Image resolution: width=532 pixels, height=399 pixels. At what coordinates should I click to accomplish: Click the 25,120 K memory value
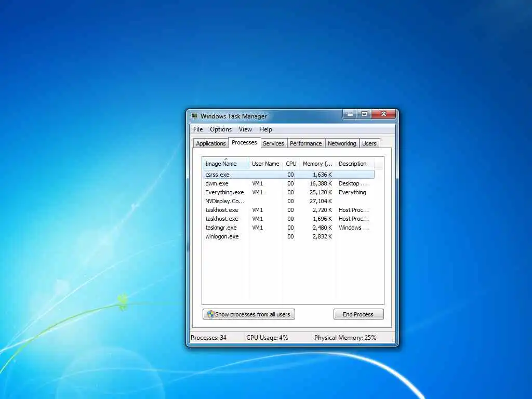321,192
